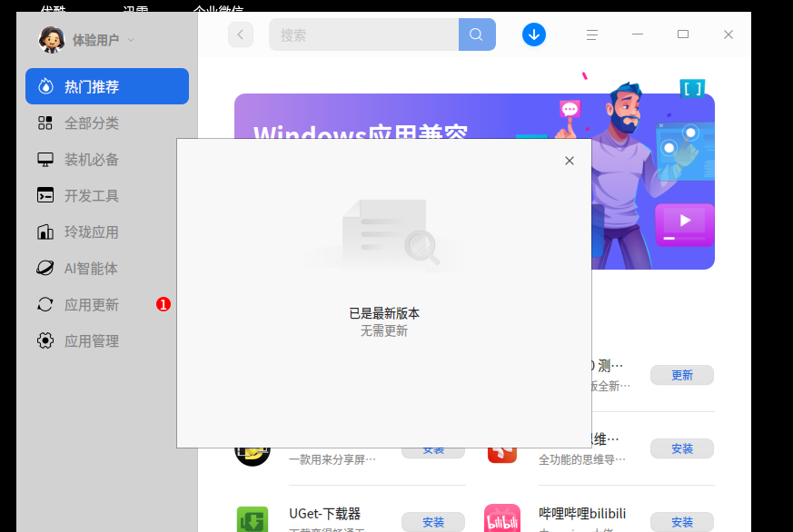
Task: Click the 无需更新 subtitle text
Action: coord(384,331)
